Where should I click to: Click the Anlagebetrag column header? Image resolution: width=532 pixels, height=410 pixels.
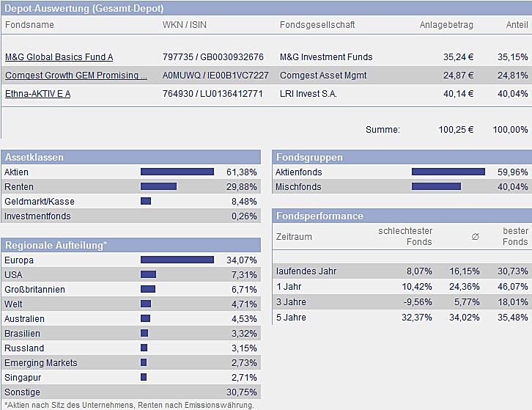pyautogui.click(x=446, y=25)
